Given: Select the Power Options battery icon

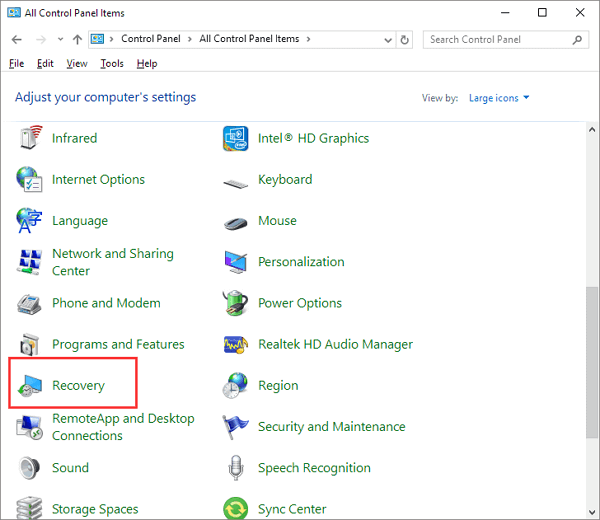Looking at the screenshot, I should pos(236,303).
